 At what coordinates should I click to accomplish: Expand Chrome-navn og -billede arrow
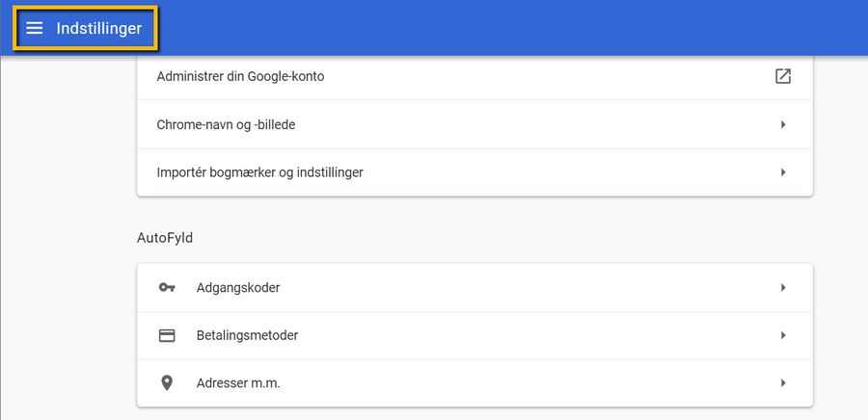[783, 124]
